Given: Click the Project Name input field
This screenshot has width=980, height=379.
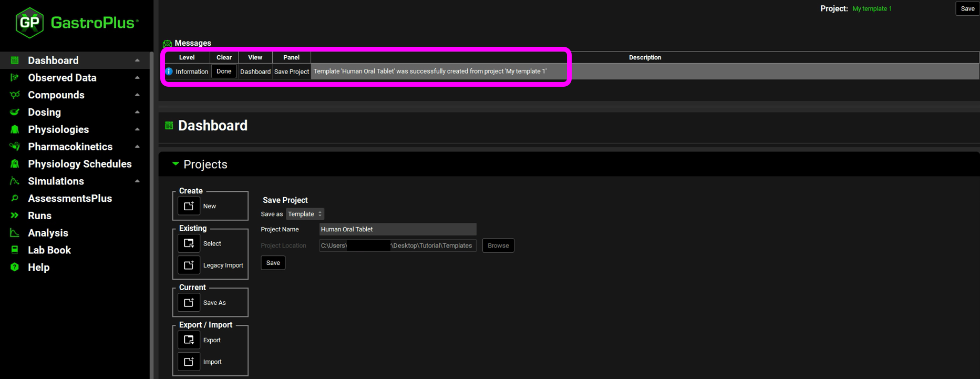Looking at the screenshot, I should 397,229.
